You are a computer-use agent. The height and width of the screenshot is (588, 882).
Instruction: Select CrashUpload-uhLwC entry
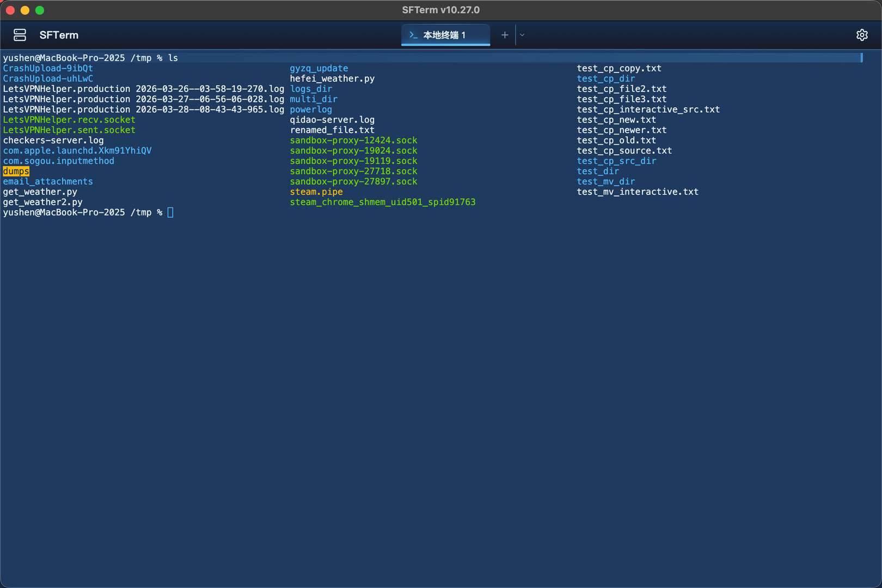pos(48,78)
